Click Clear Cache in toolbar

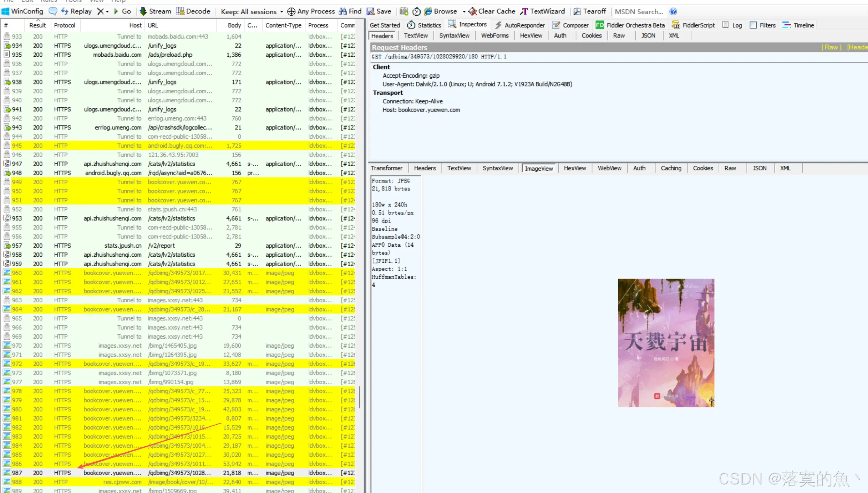(492, 11)
